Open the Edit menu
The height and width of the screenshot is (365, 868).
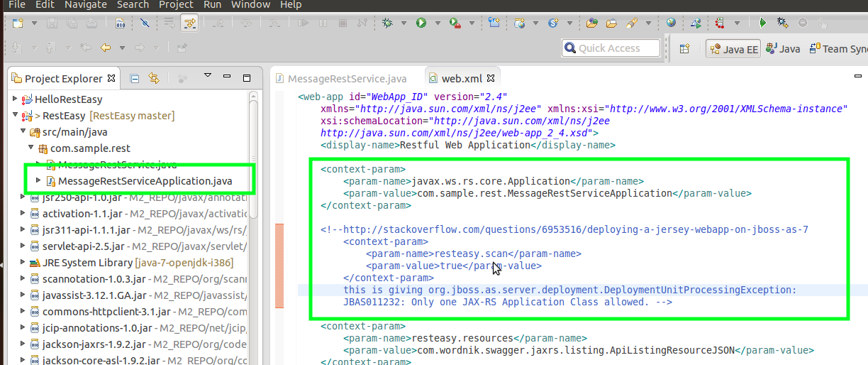point(45,5)
